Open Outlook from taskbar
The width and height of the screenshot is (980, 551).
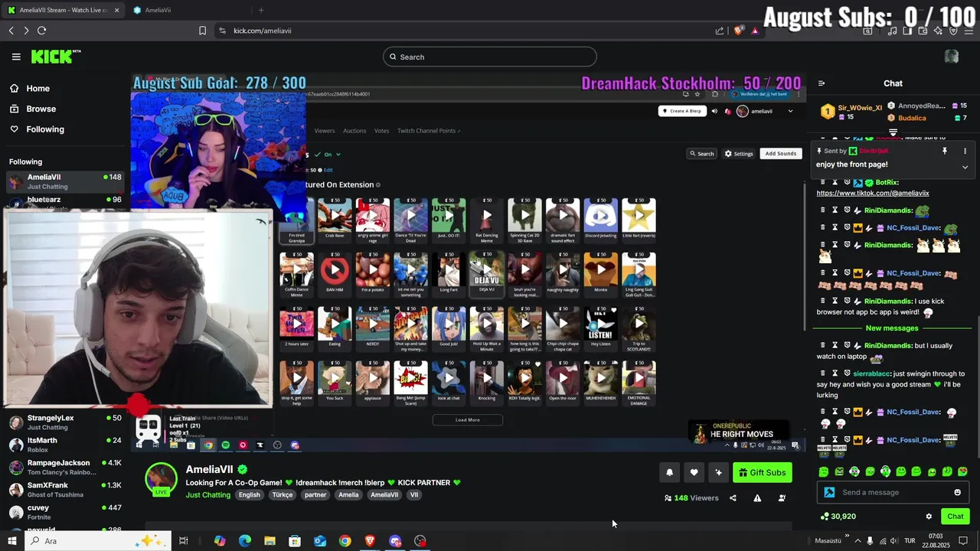pos(320,541)
